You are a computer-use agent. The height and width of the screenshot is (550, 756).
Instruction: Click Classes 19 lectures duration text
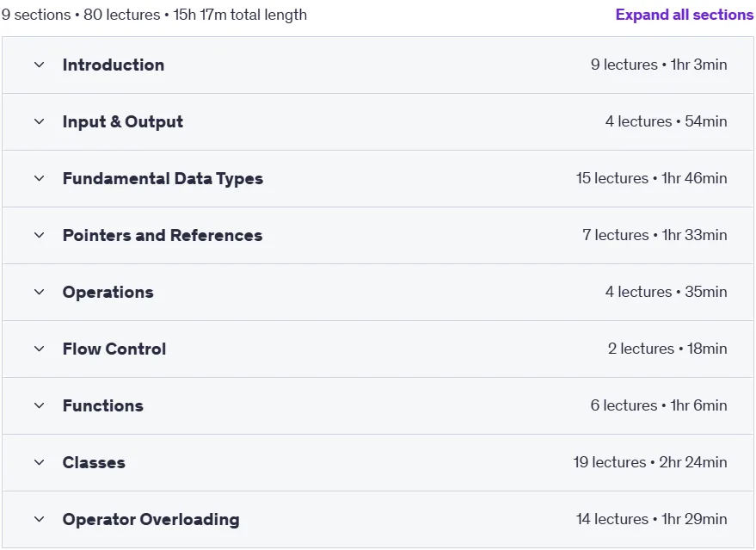(x=650, y=462)
